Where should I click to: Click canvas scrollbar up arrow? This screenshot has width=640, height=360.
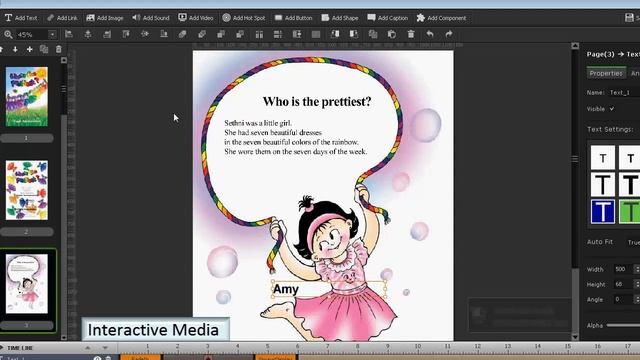tap(575, 46)
